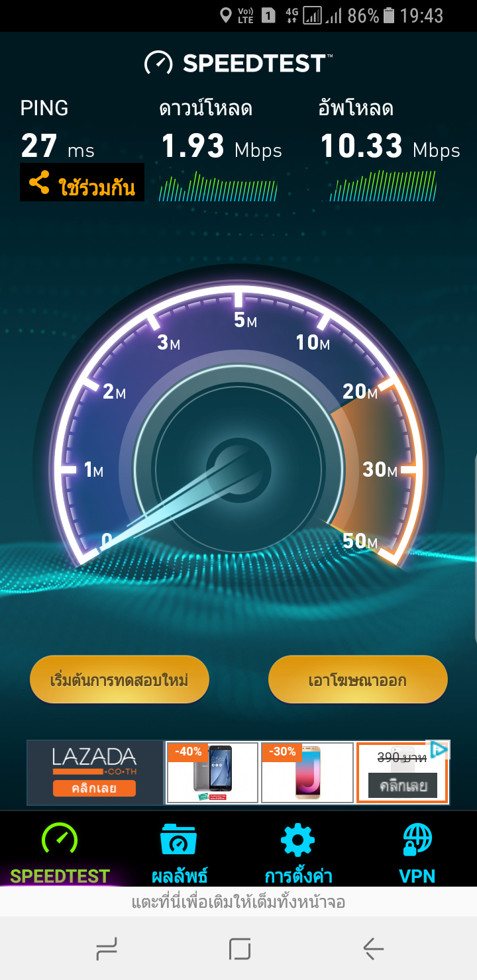Tap the Android home button
The width and height of the screenshot is (477, 980).
[x=239, y=950]
